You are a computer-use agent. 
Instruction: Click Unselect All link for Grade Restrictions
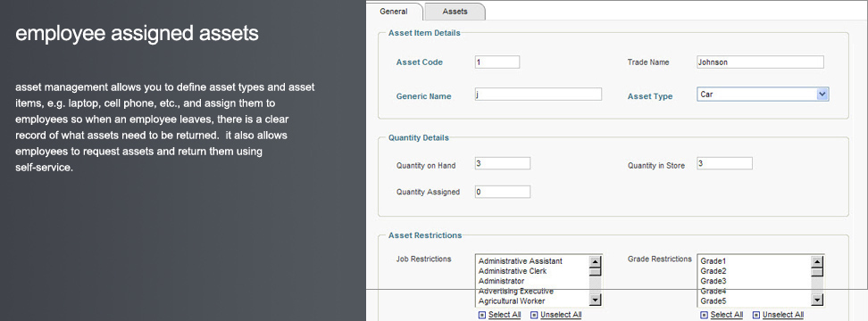point(783,315)
